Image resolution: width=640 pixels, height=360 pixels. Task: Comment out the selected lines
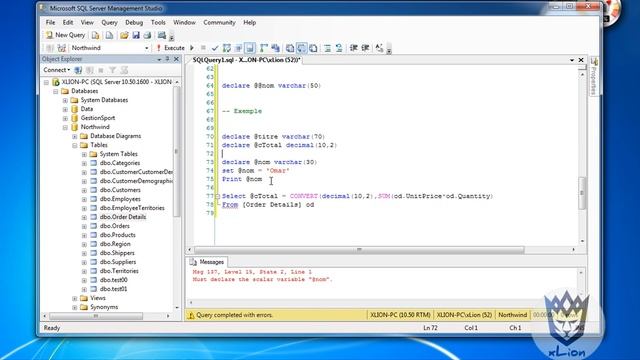click(x=327, y=48)
